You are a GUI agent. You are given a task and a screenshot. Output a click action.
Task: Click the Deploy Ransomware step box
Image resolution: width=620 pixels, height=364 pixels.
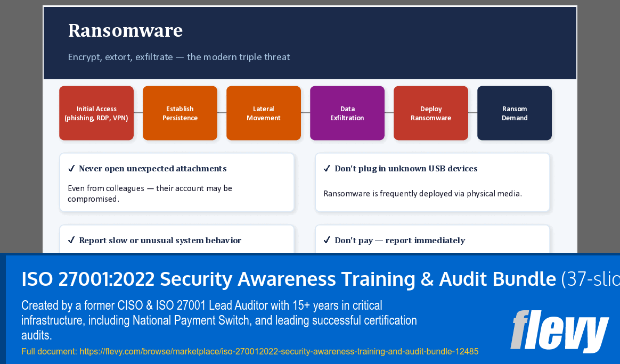[x=430, y=113]
